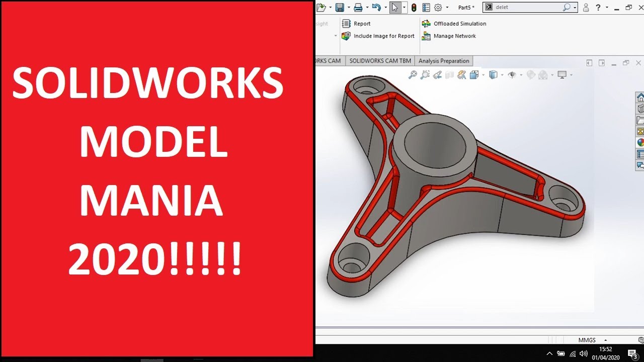Screen dimensions: 644x362
Task: Click the search magnifier button
Action: tap(567, 7)
